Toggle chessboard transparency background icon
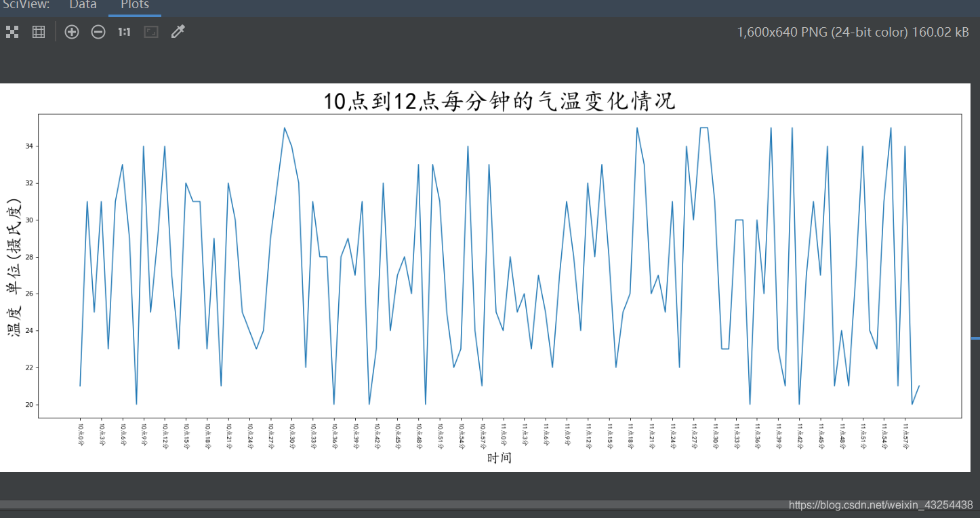 (x=12, y=32)
